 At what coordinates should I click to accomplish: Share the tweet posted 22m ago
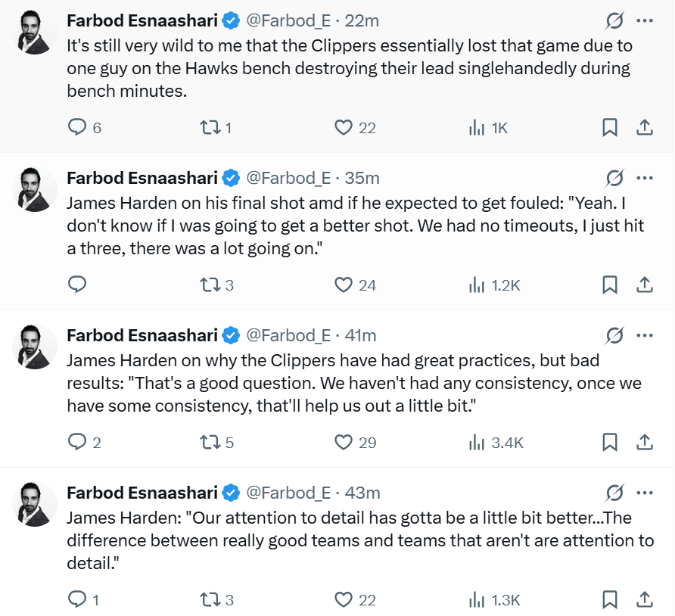point(644,128)
